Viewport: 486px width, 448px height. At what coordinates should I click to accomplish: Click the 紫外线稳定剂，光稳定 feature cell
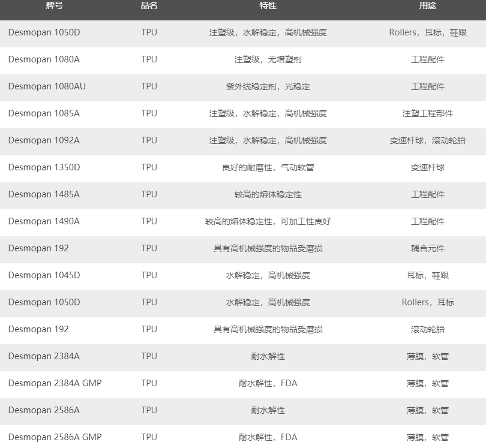click(268, 86)
